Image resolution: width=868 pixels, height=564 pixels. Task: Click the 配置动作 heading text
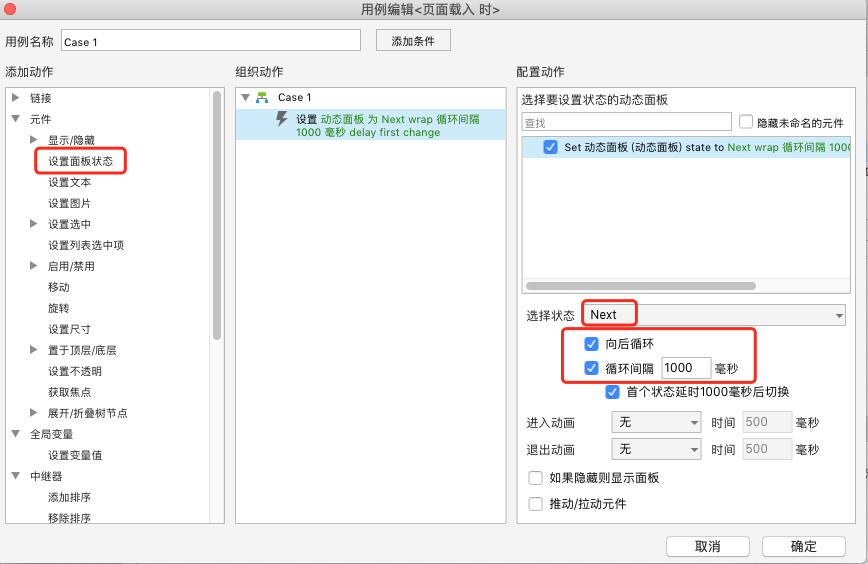coord(540,72)
